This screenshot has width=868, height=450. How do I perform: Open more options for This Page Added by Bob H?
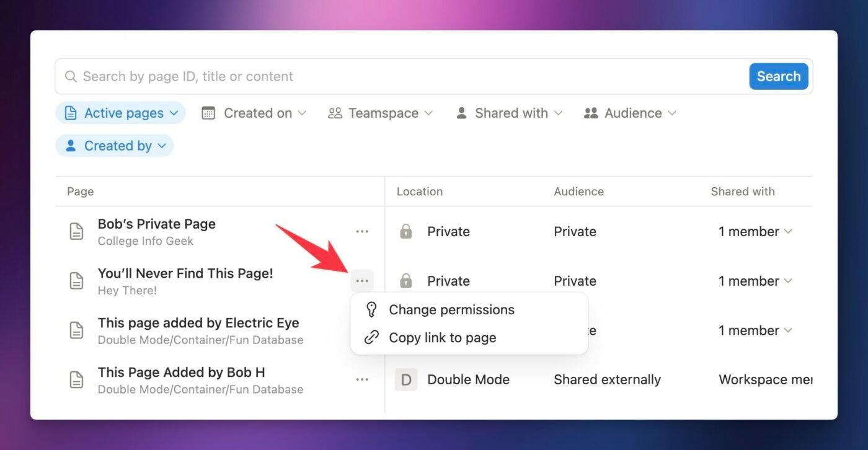pyautogui.click(x=362, y=379)
